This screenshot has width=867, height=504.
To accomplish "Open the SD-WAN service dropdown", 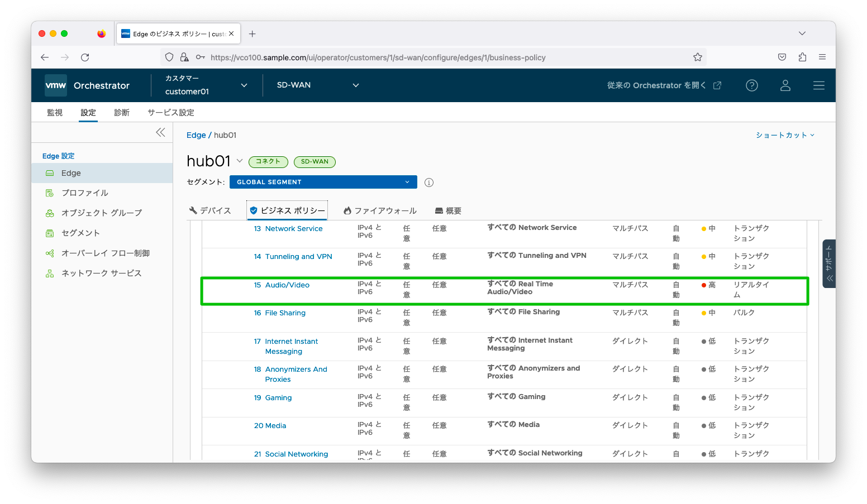I will (318, 85).
